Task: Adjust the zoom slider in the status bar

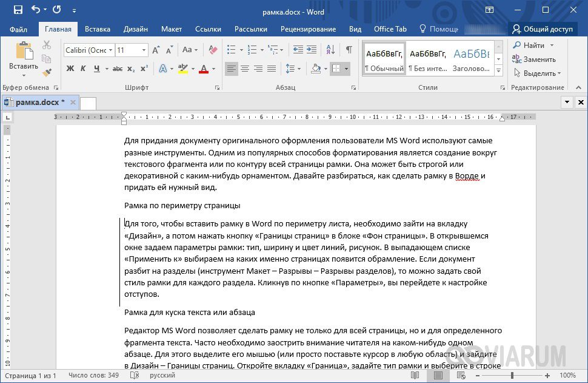Action: click(512, 375)
